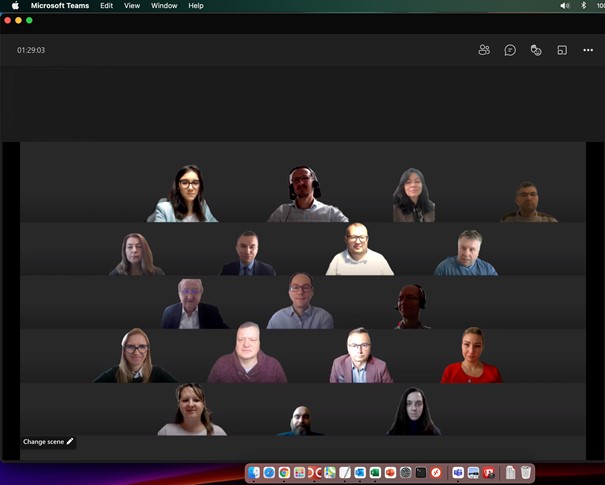
Task: Open the More actions ellipsis menu
Action: 588,50
